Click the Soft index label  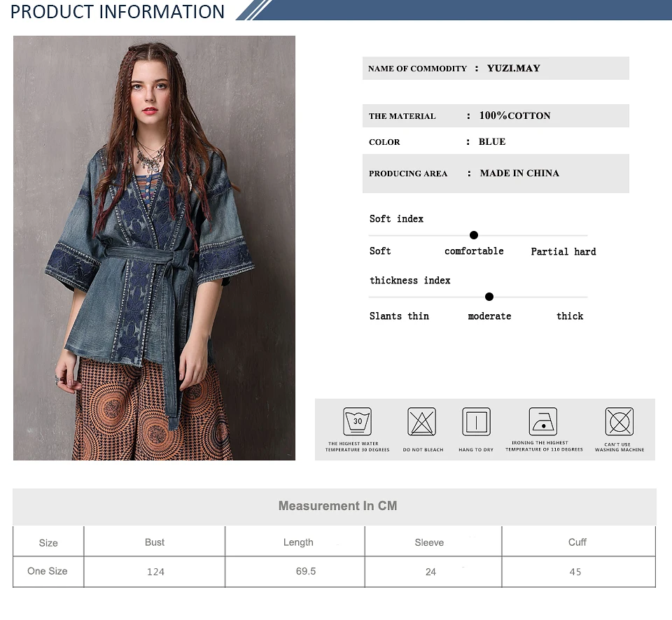point(396,219)
